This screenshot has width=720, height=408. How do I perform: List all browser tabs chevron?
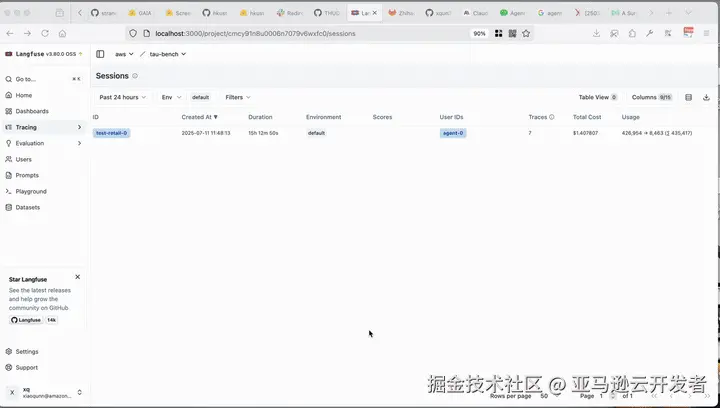688,13
